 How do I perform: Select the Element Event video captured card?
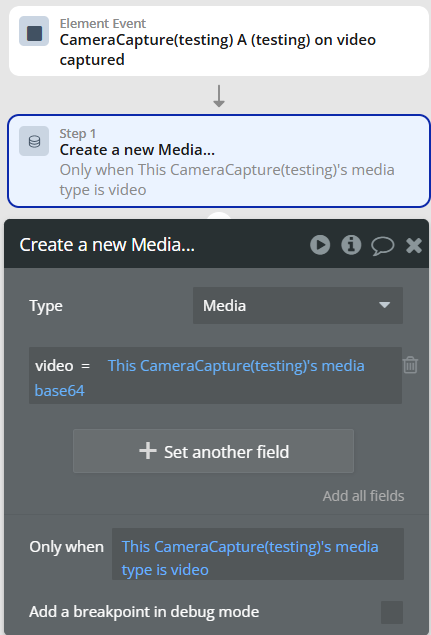click(x=219, y=41)
